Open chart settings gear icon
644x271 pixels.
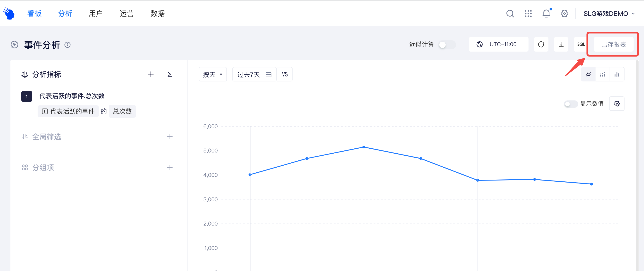click(x=617, y=104)
